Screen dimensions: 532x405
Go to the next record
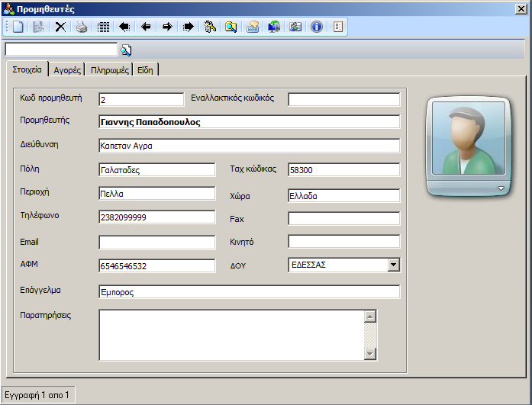[x=167, y=27]
